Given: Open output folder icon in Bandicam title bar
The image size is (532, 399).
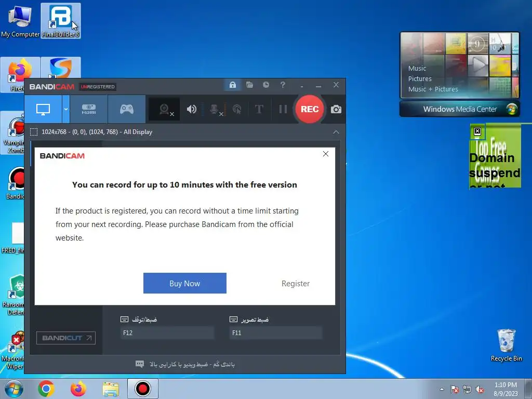Looking at the screenshot, I should tap(250, 85).
